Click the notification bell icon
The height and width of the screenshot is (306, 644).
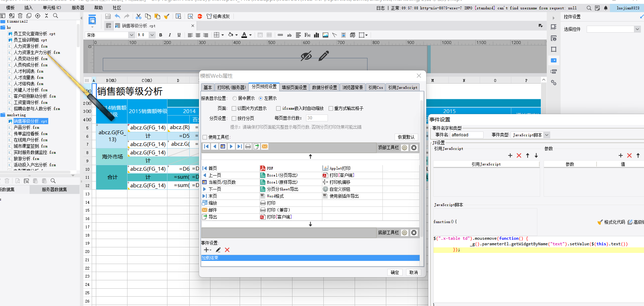[606, 8]
